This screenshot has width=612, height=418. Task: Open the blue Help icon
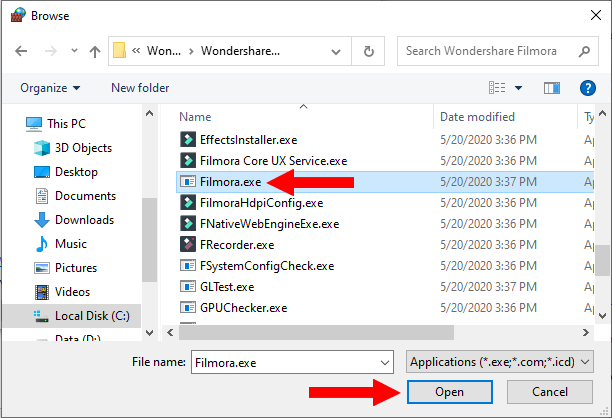pos(587,88)
